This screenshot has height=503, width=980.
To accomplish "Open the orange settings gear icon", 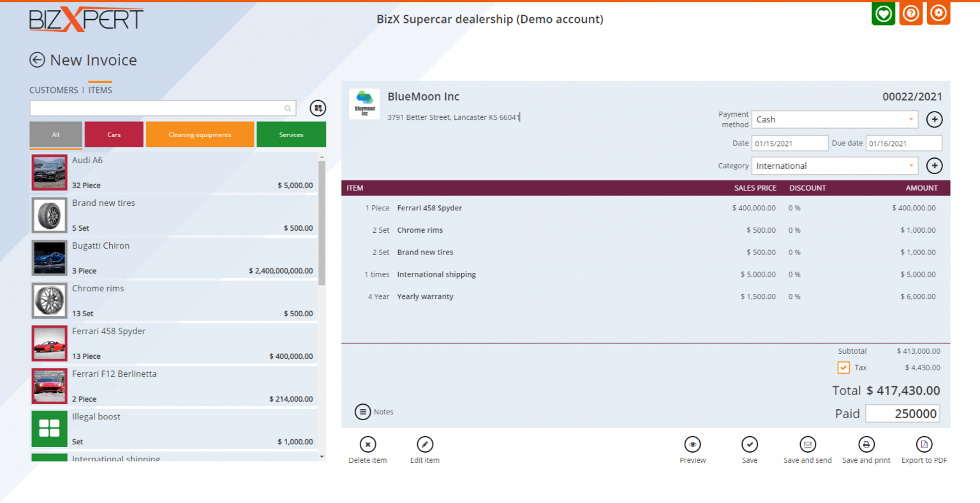I will coord(938,13).
